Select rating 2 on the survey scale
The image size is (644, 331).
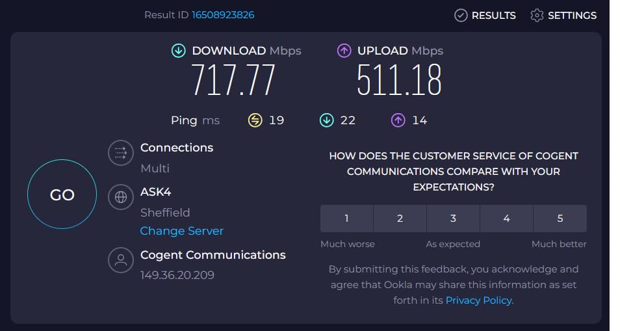[x=400, y=218]
